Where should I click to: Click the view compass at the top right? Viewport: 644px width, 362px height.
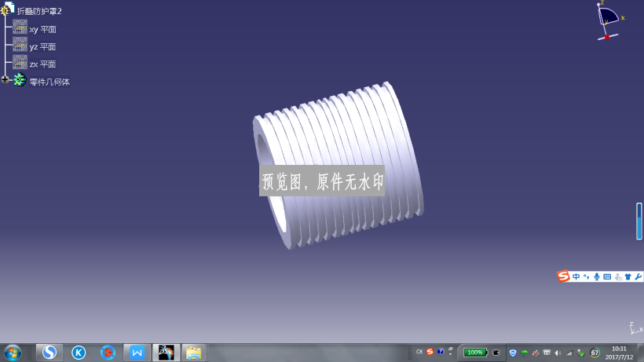point(609,20)
